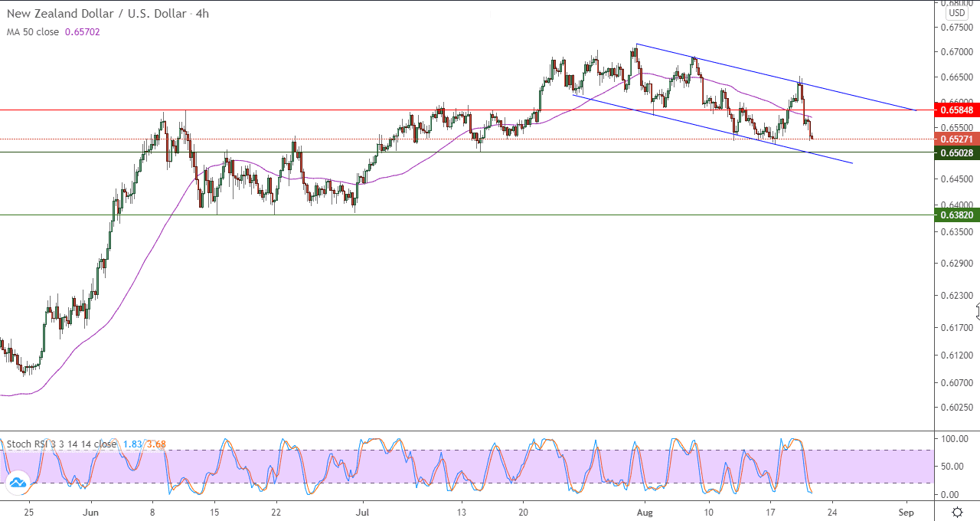This screenshot has height=521, width=980.
Task: Open chart settings gear icon
Action: [957, 512]
